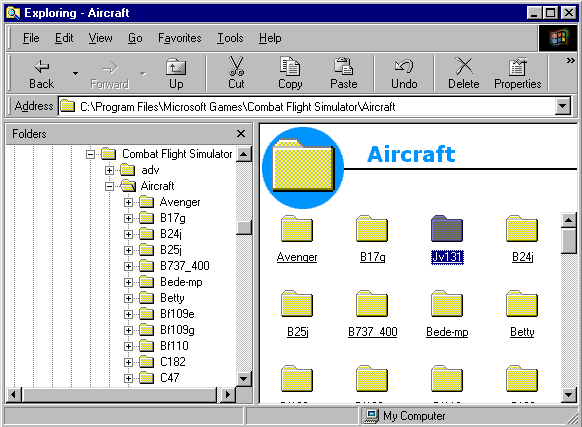Show more toolbar buttons via chevron
582x427 pixels.
pos(570,61)
